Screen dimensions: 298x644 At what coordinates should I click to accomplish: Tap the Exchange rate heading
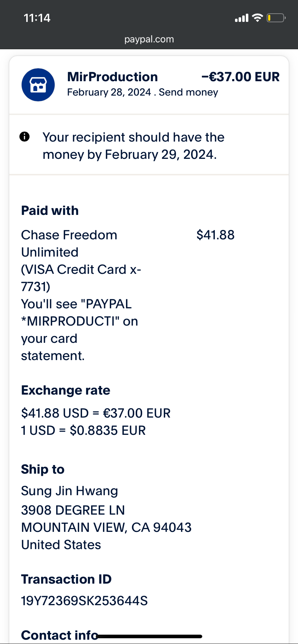point(66,390)
